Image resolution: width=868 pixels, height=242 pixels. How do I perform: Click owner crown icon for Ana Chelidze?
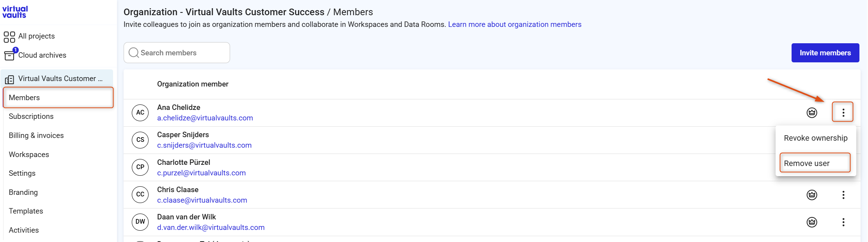click(x=812, y=113)
